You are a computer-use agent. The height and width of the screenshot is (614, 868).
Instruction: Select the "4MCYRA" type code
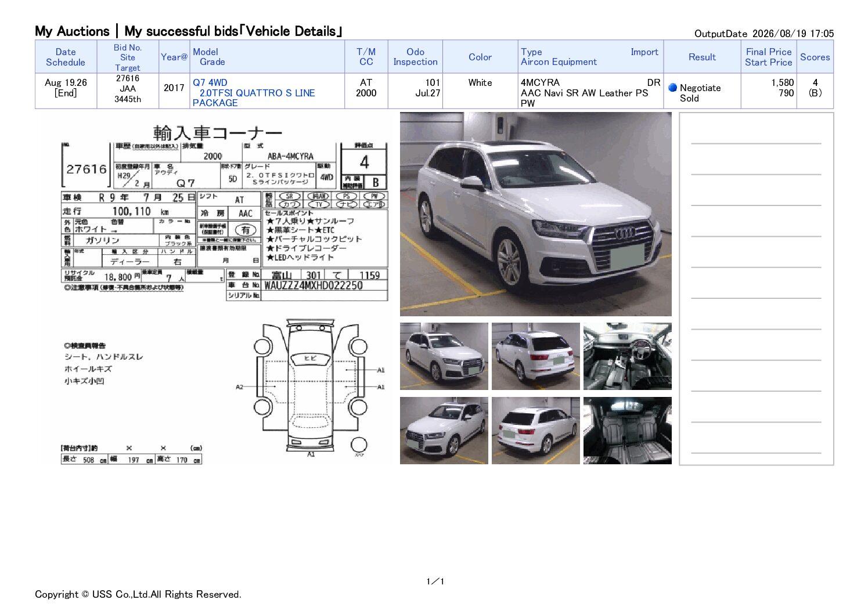click(x=541, y=82)
